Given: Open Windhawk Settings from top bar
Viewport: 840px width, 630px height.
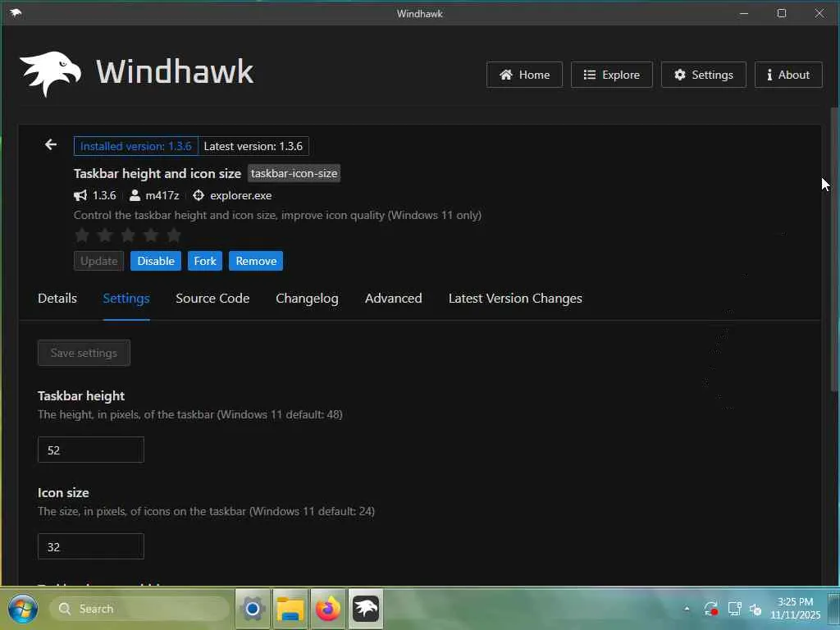Looking at the screenshot, I should (x=703, y=75).
